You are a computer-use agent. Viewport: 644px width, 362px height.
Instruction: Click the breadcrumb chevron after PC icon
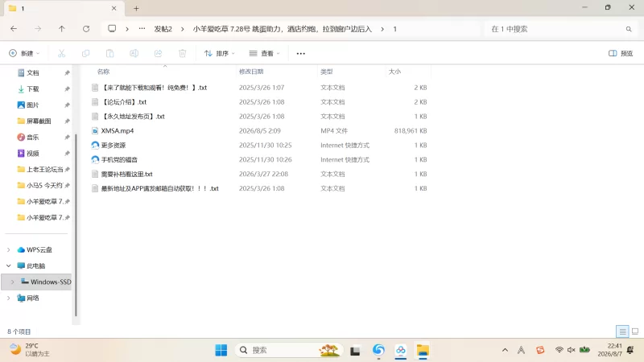(x=127, y=29)
